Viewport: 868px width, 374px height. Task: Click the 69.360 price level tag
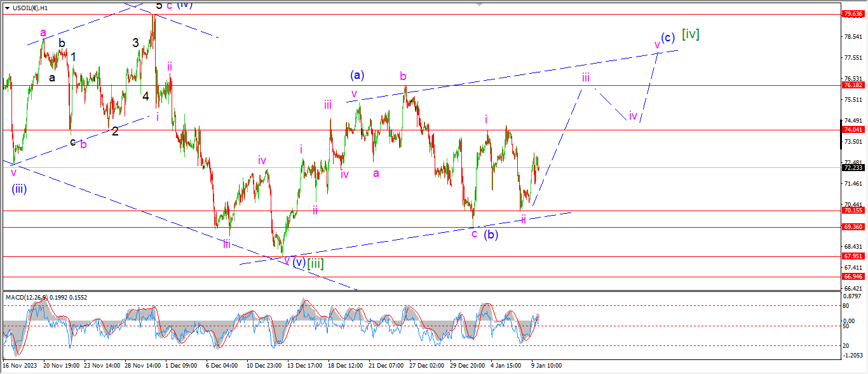[x=852, y=226]
